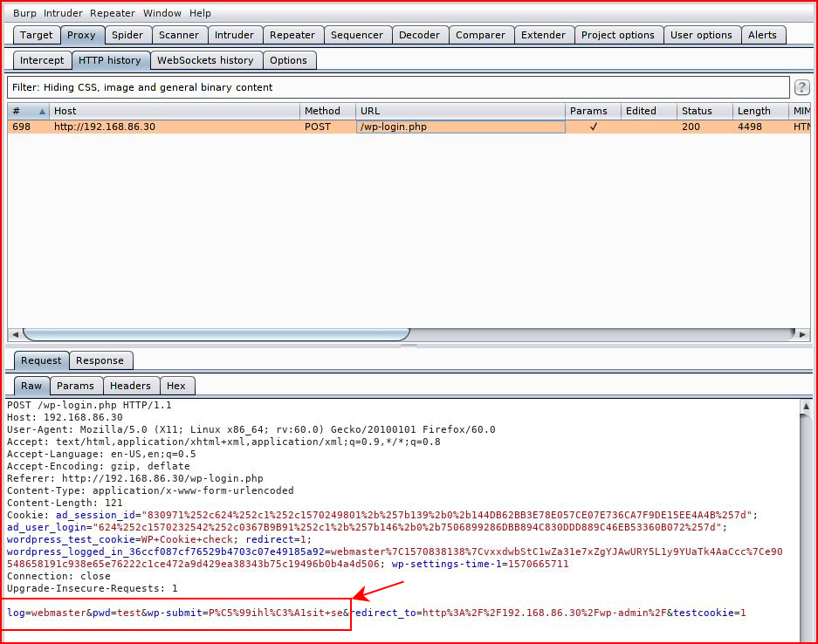
Task: Sort by the Params column header
Action: [593, 111]
